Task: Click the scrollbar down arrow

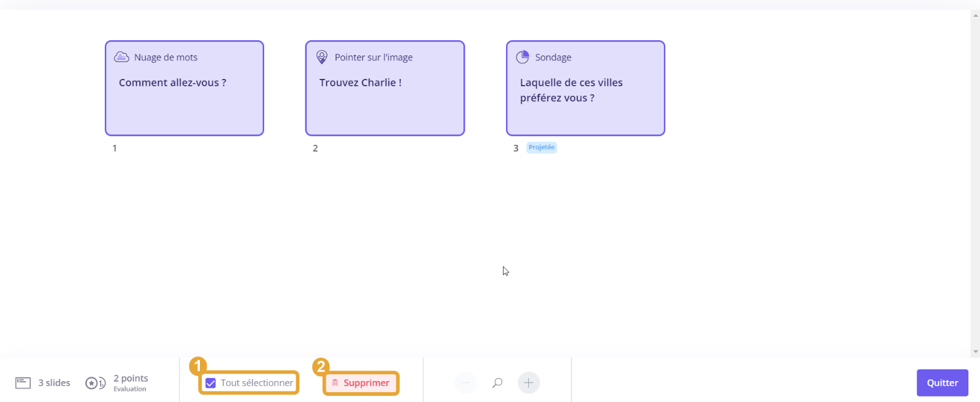Action: click(x=976, y=352)
